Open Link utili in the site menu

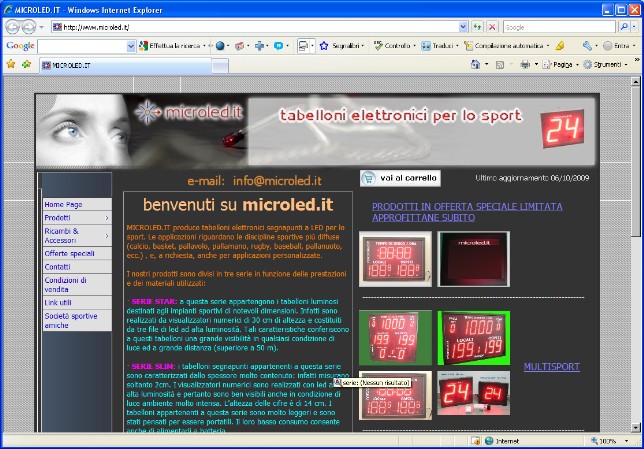click(77, 303)
